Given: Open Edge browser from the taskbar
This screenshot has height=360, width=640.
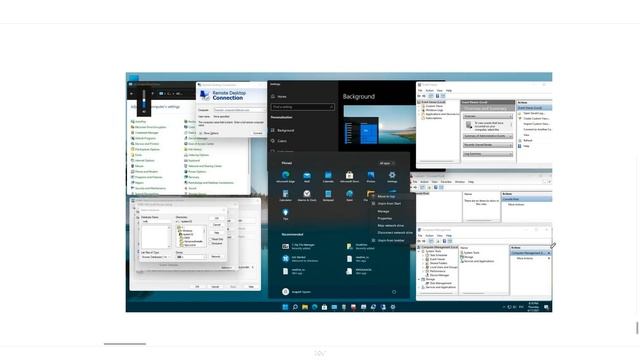Looking at the screenshot, I should pyautogui.click(x=314, y=307).
